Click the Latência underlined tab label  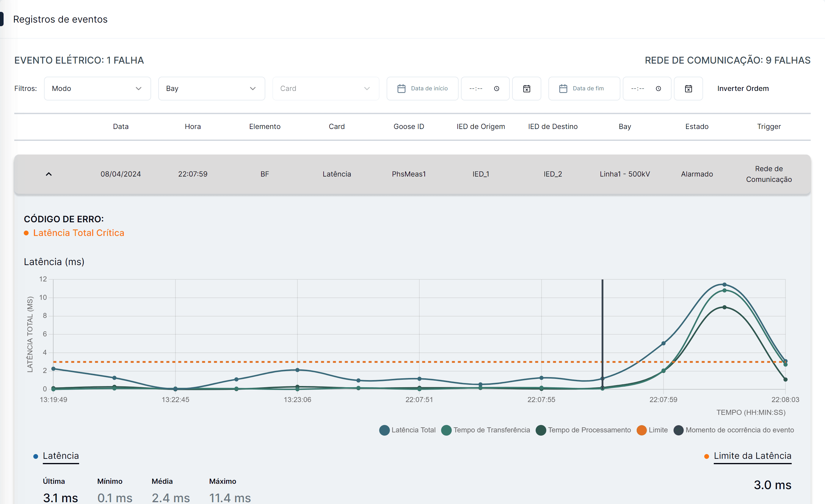coord(61,456)
